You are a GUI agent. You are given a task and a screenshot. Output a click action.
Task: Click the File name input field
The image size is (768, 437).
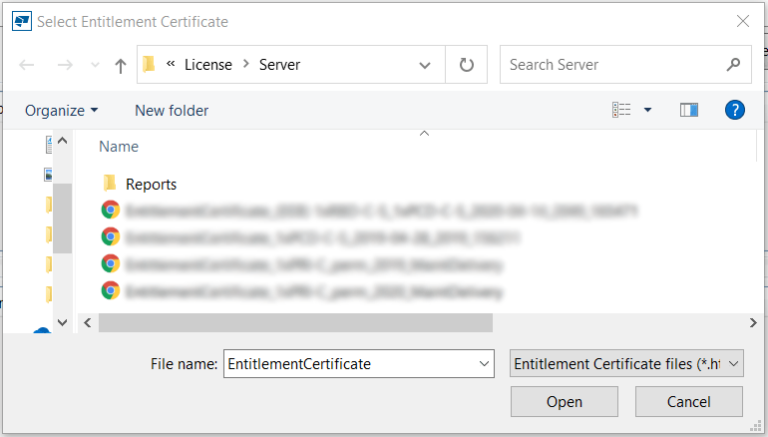point(350,364)
